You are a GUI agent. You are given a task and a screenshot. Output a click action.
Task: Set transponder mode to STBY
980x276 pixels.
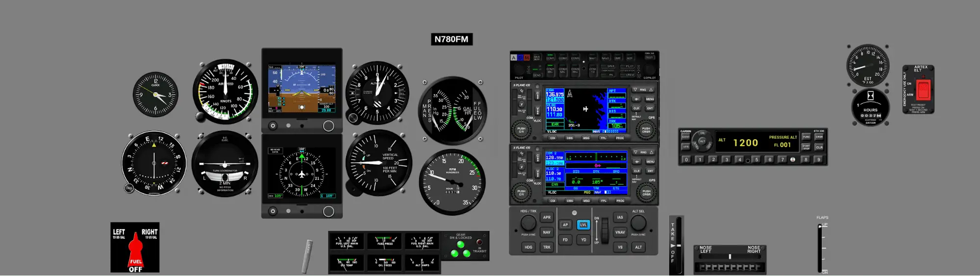(696, 146)
